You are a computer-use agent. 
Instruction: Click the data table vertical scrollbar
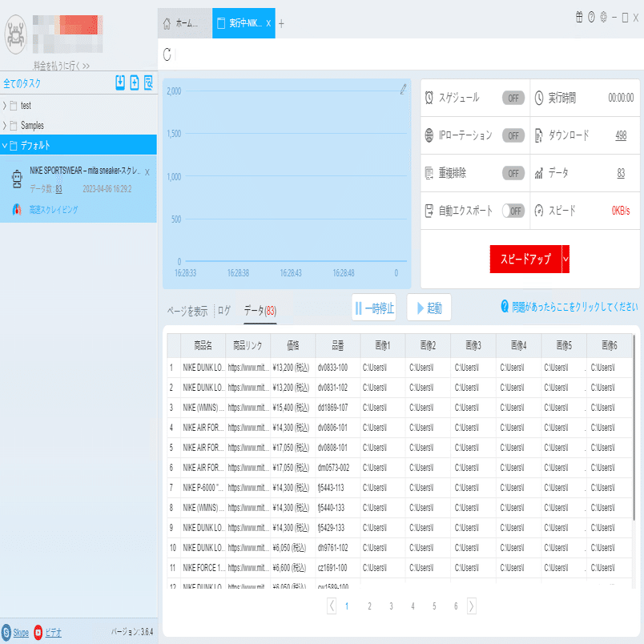click(634, 427)
